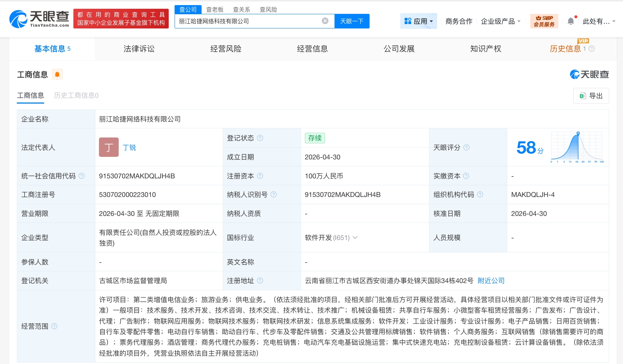The height and width of the screenshot is (364, 623).
Task: Click the 导出 export button
Action: [591, 96]
